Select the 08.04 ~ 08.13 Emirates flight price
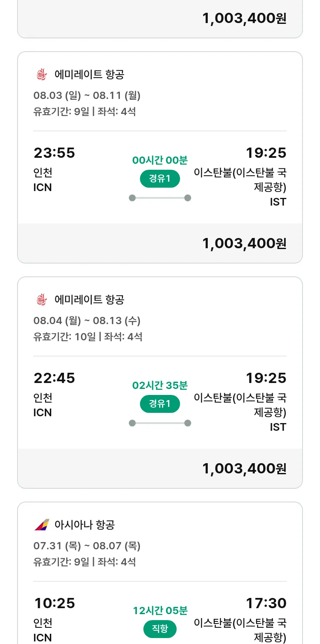The width and height of the screenshot is (320, 644). [x=244, y=469]
